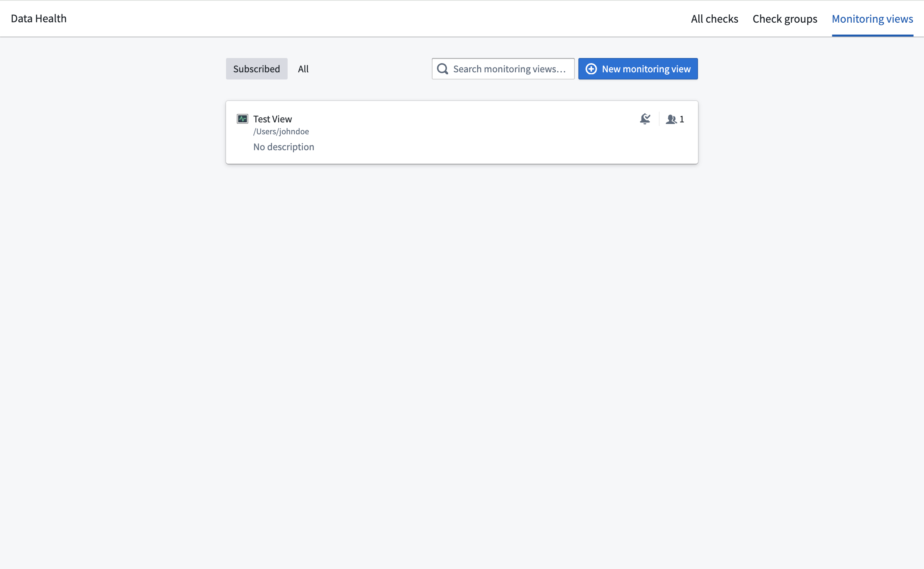Click the New monitoring view button

(x=638, y=69)
